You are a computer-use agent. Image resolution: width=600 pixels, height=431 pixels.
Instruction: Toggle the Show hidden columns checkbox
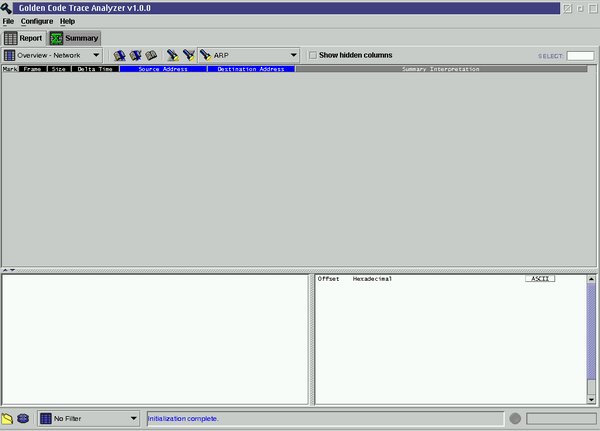click(313, 55)
